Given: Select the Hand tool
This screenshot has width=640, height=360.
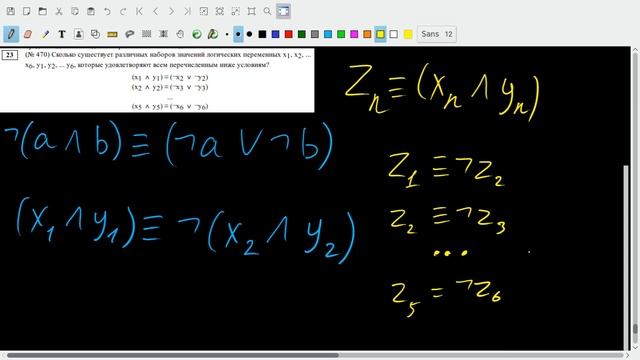Looking at the screenshot, I should 180,34.
